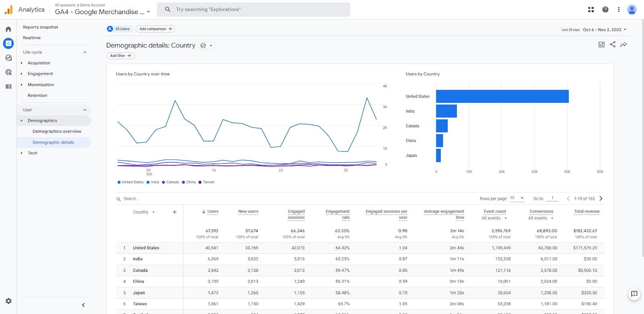Open the report status dropdown arrow
The height and width of the screenshot is (314, 644).
[x=211, y=46]
